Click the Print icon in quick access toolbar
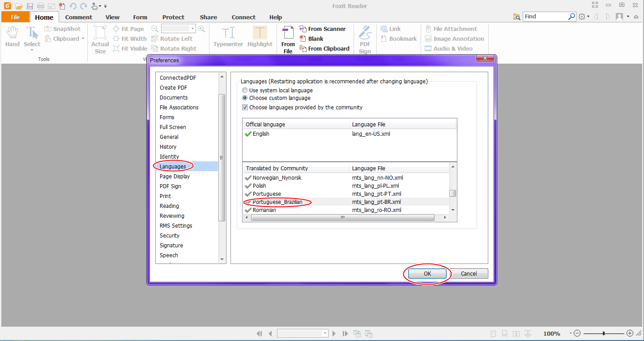The width and height of the screenshot is (644, 341). tap(41, 6)
